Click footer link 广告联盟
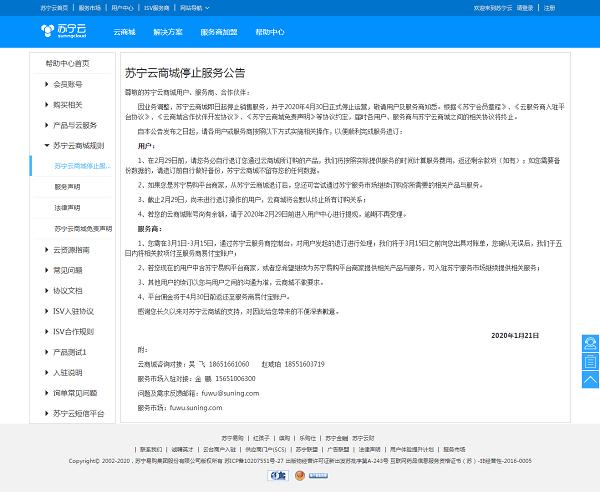This screenshot has height=492, width=600. pos(338,450)
